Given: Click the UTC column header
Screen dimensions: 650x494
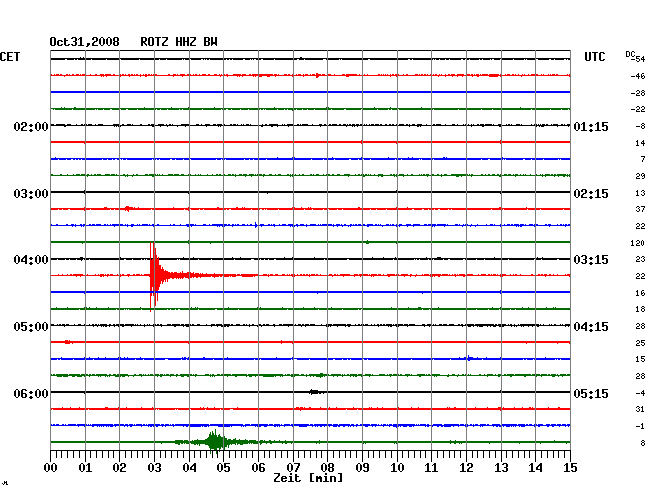Looking at the screenshot, I should pos(594,57).
